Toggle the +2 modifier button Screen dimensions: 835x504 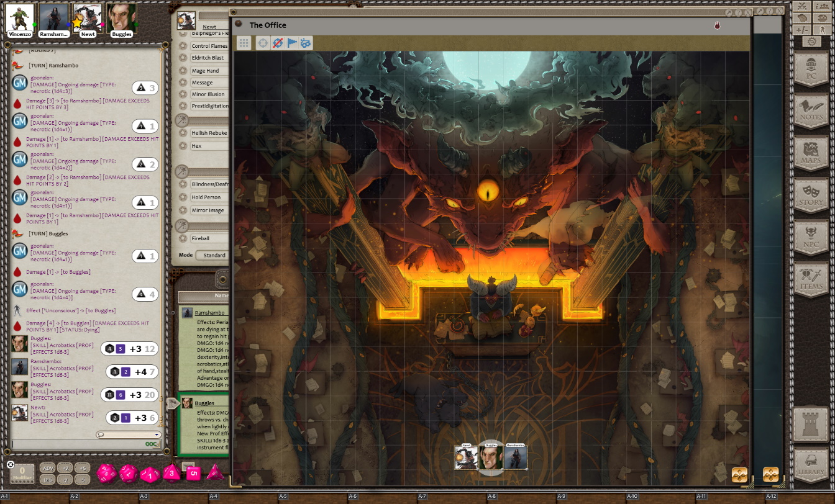[x=65, y=468]
